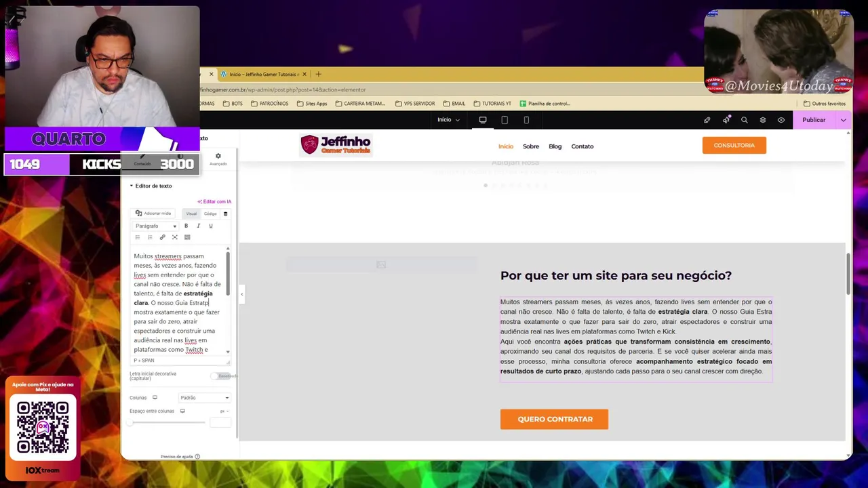Open the EMAIL bookmarks folder
This screenshot has width=868, height=488.
coord(454,104)
